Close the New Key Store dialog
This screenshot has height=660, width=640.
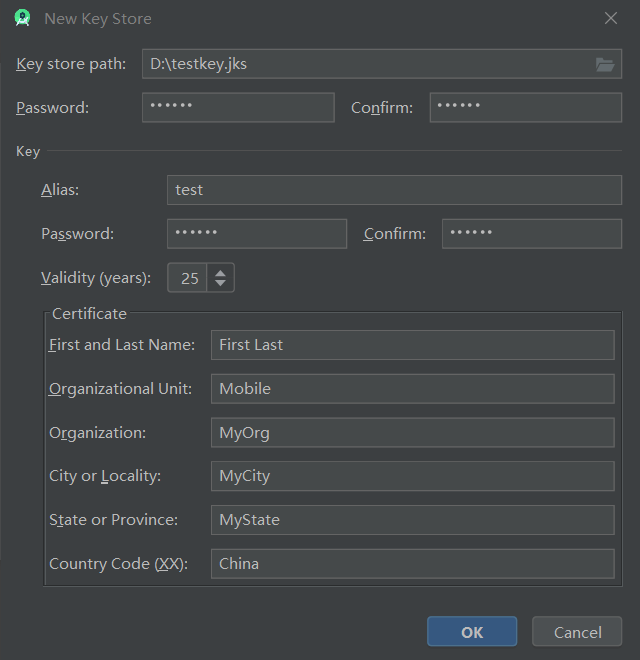point(611,18)
